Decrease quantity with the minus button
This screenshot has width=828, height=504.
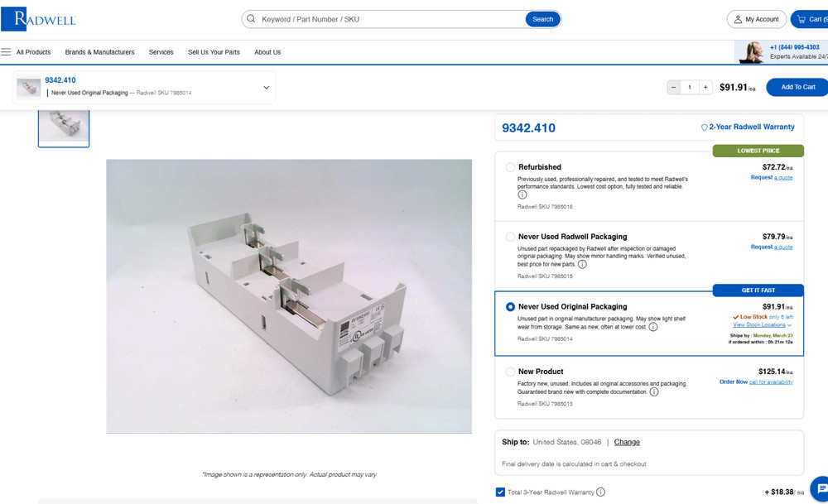(x=673, y=87)
